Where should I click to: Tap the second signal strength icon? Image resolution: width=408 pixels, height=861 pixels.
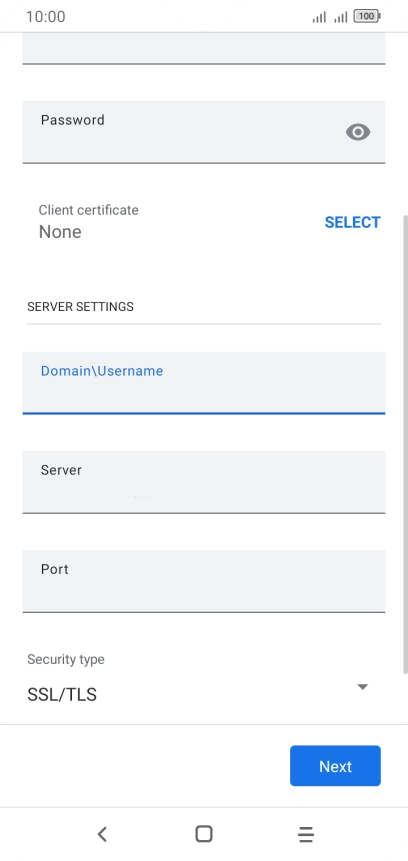(340, 17)
